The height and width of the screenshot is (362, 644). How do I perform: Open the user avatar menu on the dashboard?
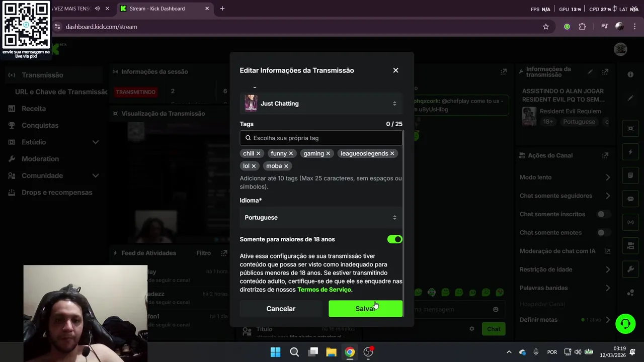click(x=620, y=49)
